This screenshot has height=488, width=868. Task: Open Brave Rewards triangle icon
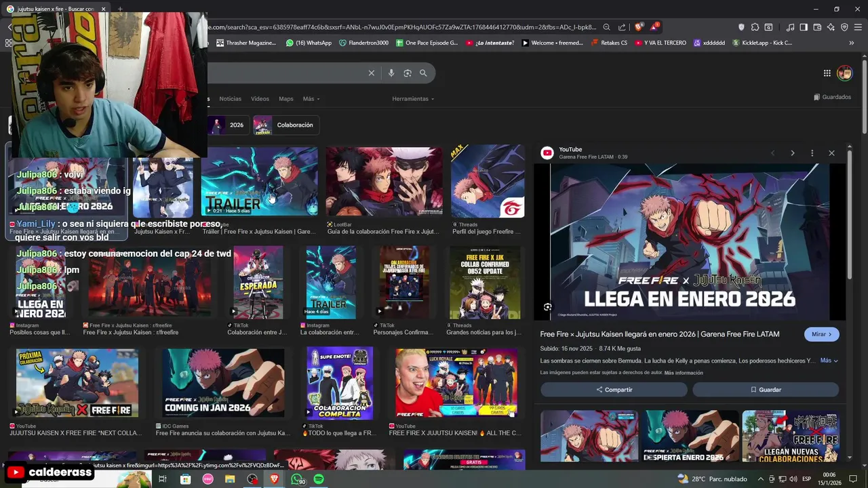click(x=654, y=27)
